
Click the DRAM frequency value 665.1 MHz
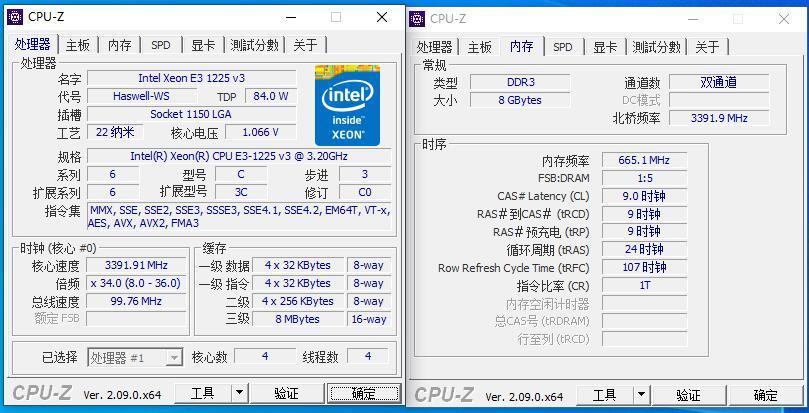[644, 161]
